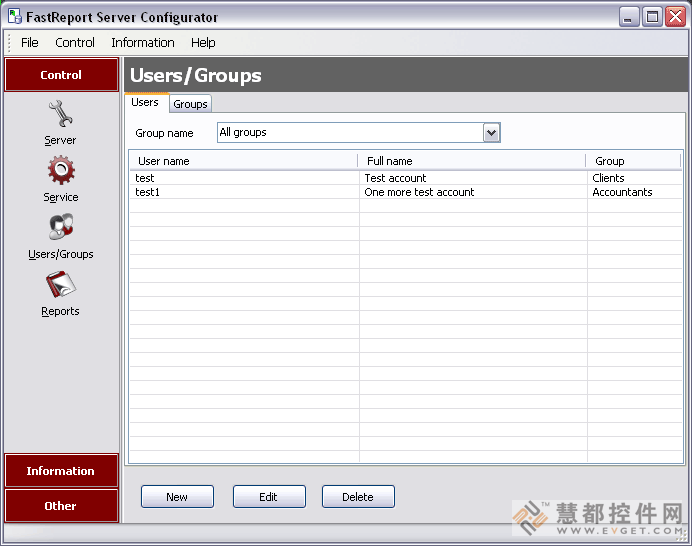Sort by the Group column header
The width and height of the screenshot is (692, 546).
tap(634, 161)
